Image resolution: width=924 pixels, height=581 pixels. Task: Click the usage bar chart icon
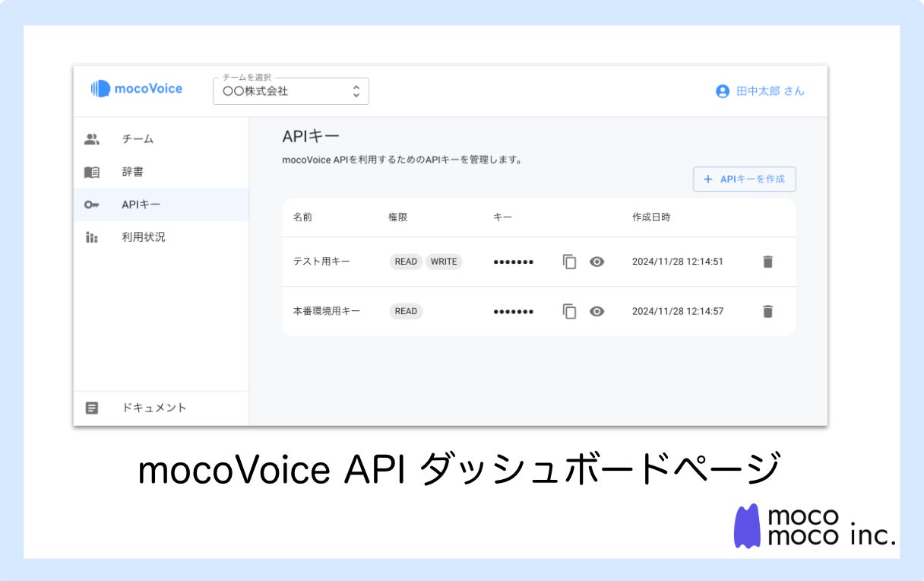pyautogui.click(x=92, y=237)
